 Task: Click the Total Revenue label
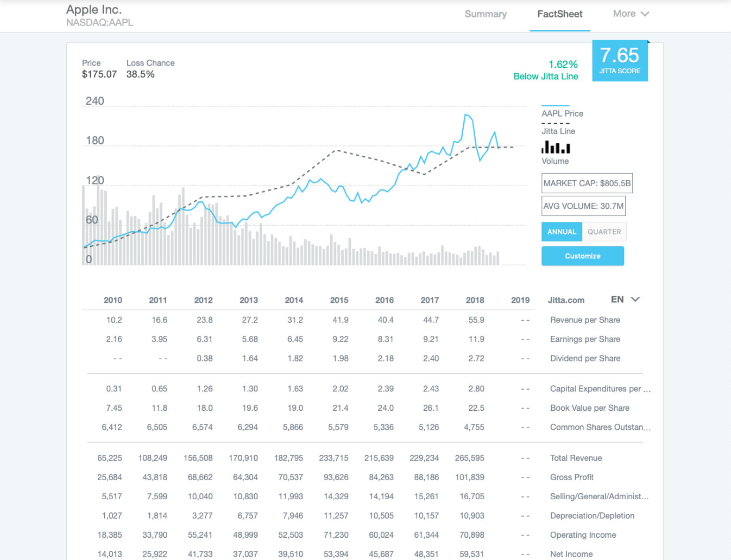point(576,458)
